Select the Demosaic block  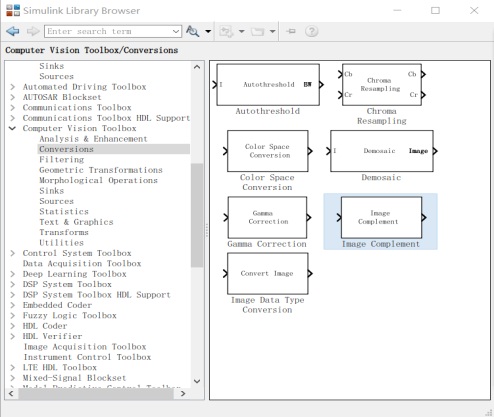[382, 151]
